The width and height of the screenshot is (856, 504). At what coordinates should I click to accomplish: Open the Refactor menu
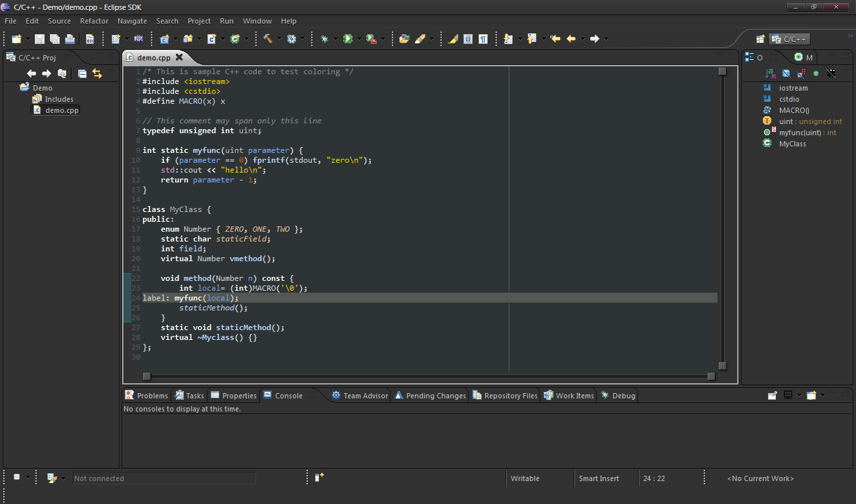click(94, 21)
